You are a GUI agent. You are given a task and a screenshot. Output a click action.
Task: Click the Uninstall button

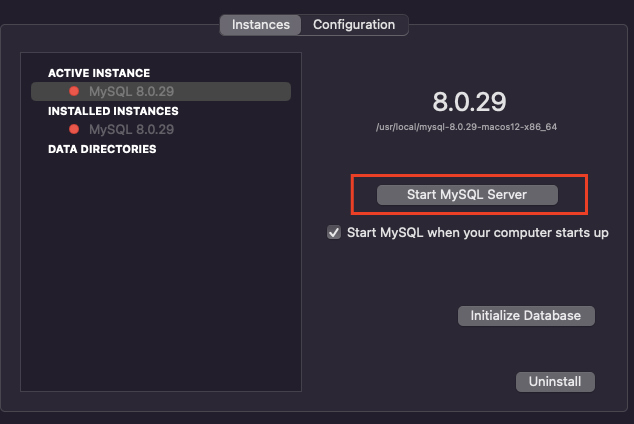[x=555, y=382]
